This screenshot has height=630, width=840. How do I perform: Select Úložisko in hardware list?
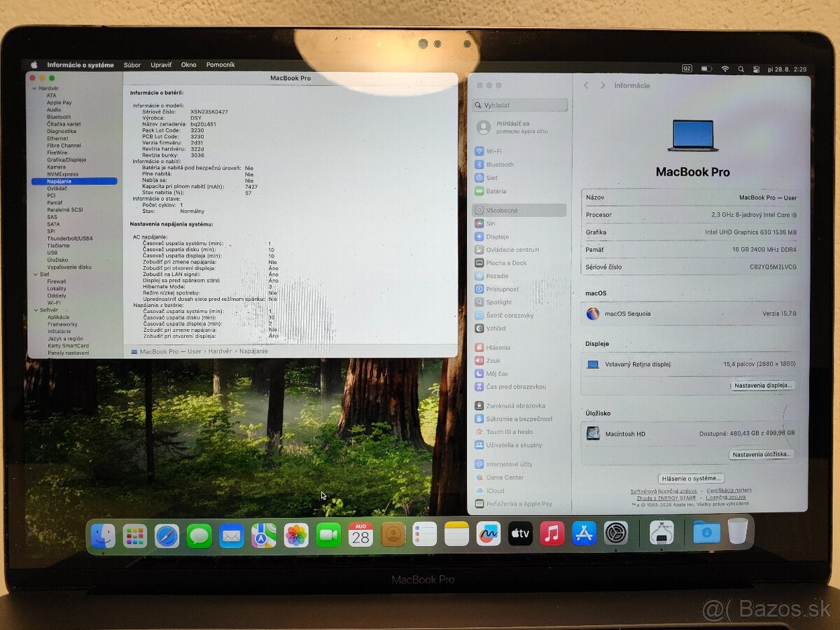(x=57, y=260)
